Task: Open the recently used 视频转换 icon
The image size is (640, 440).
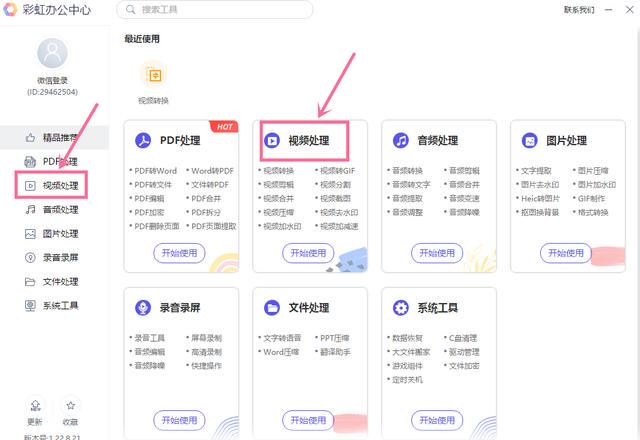Action: pyautogui.click(x=155, y=75)
